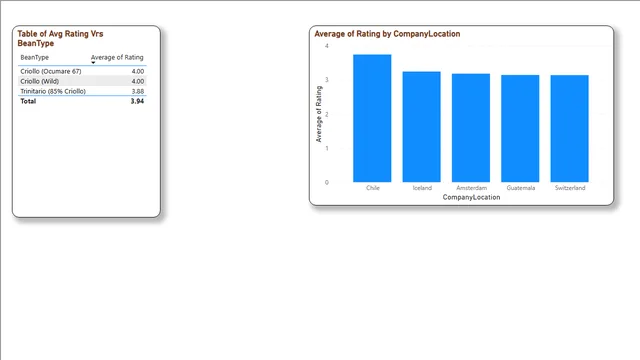Image resolution: width=640 pixels, height=360 pixels.
Task: Click the 4.00 value for Criollo (Ocumare 67)
Action: [138, 71]
